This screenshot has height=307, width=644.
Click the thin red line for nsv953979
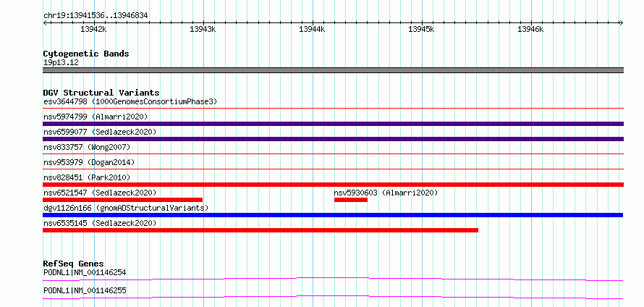click(x=333, y=169)
